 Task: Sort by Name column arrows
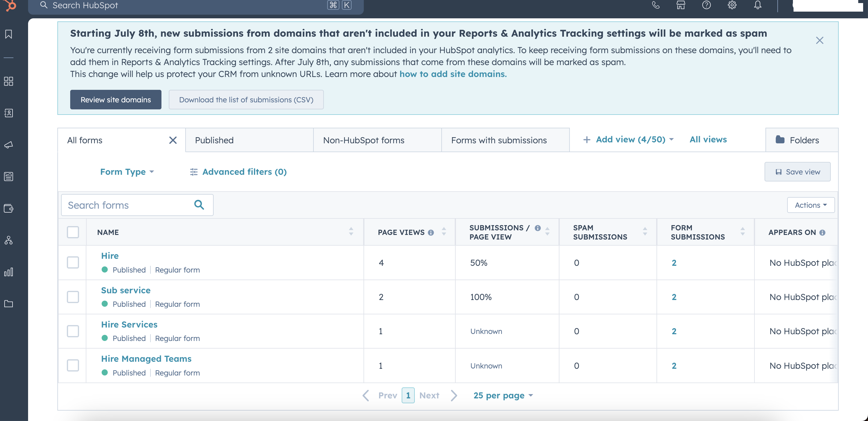coord(351,231)
